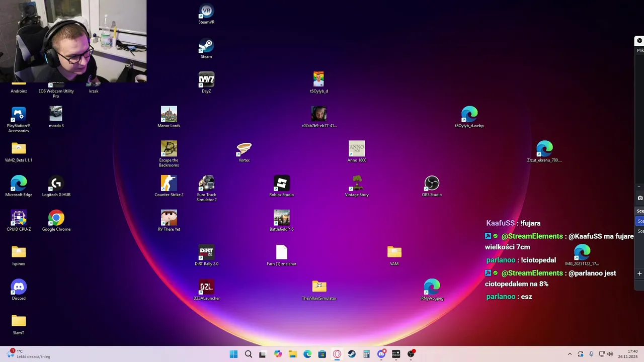
Task: Select the c07ab7b9-eb77-41... image file
Action: [319, 118]
